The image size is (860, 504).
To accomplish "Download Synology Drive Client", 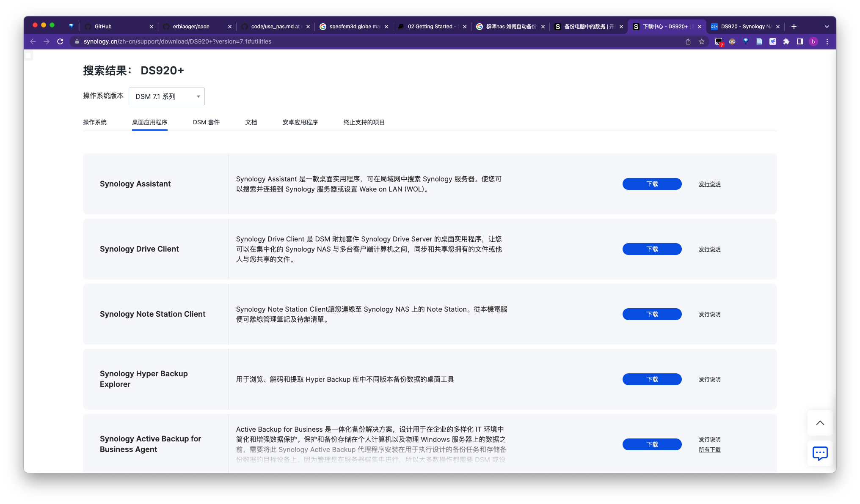I will (652, 249).
